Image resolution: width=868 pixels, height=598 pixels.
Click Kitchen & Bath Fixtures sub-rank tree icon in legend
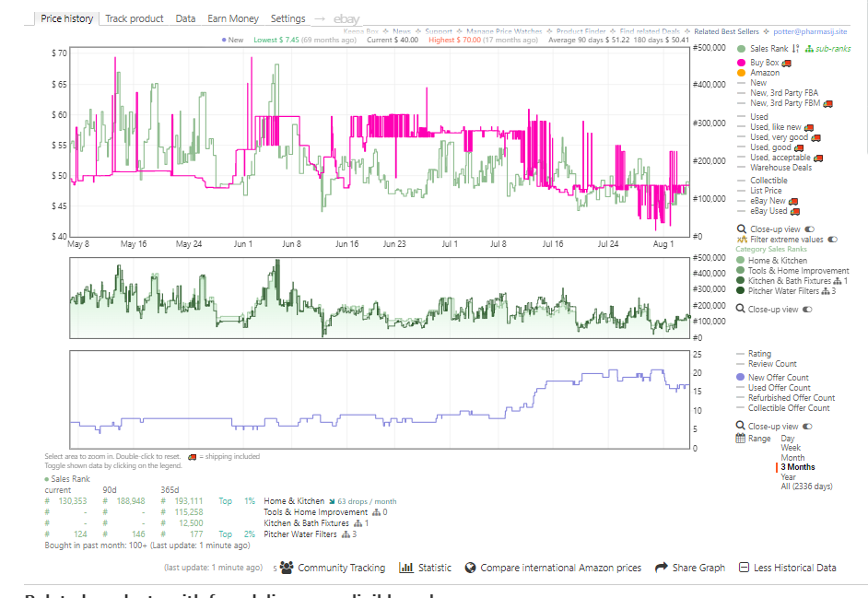point(838,281)
